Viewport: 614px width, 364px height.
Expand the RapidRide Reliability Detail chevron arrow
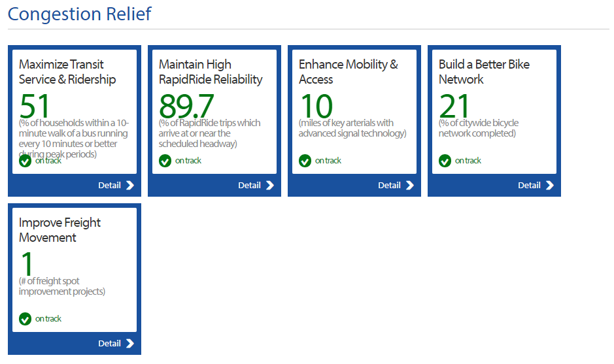coord(270,186)
